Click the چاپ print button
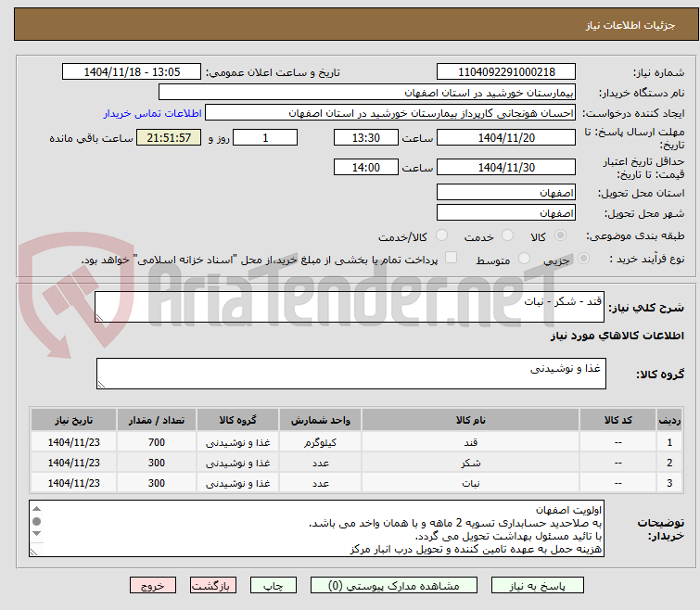700x610 pixels. point(274,586)
